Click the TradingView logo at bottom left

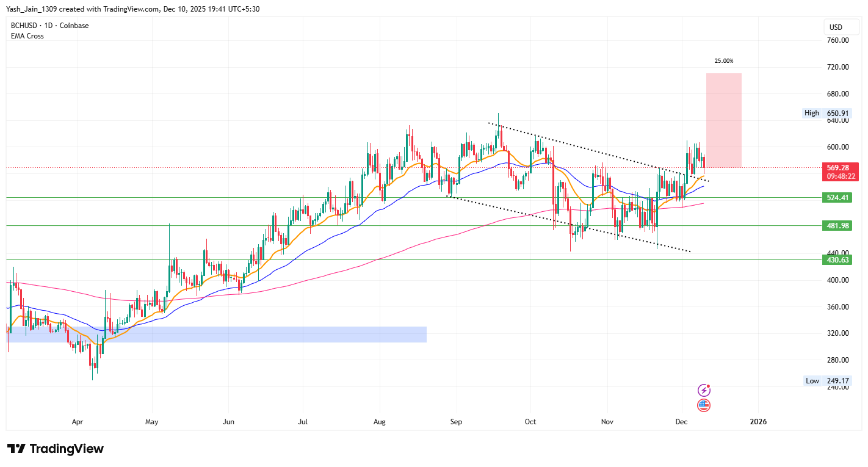pyautogui.click(x=56, y=449)
